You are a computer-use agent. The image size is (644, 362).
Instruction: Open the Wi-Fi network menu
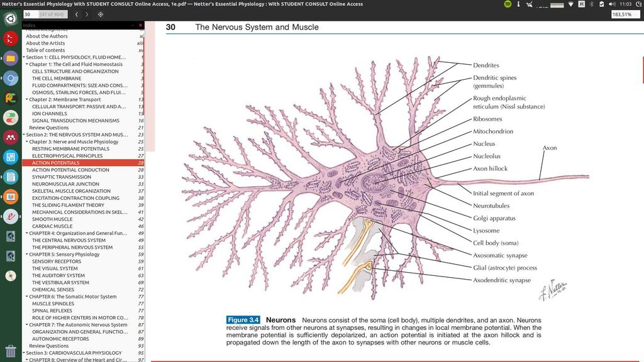coord(571,4)
